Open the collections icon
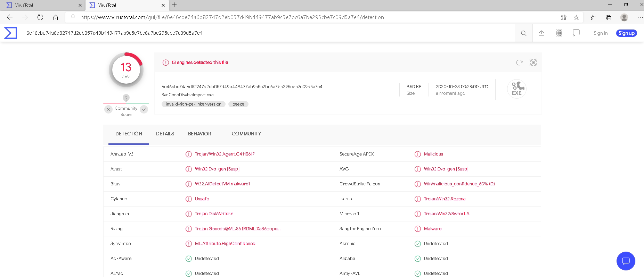Viewport: 644px width, 277px height. click(609, 17)
